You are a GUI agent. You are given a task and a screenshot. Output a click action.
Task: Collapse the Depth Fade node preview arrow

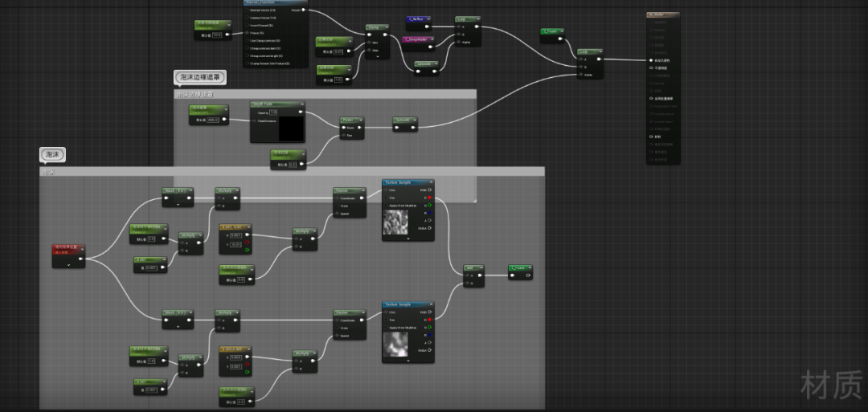point(301,104)
